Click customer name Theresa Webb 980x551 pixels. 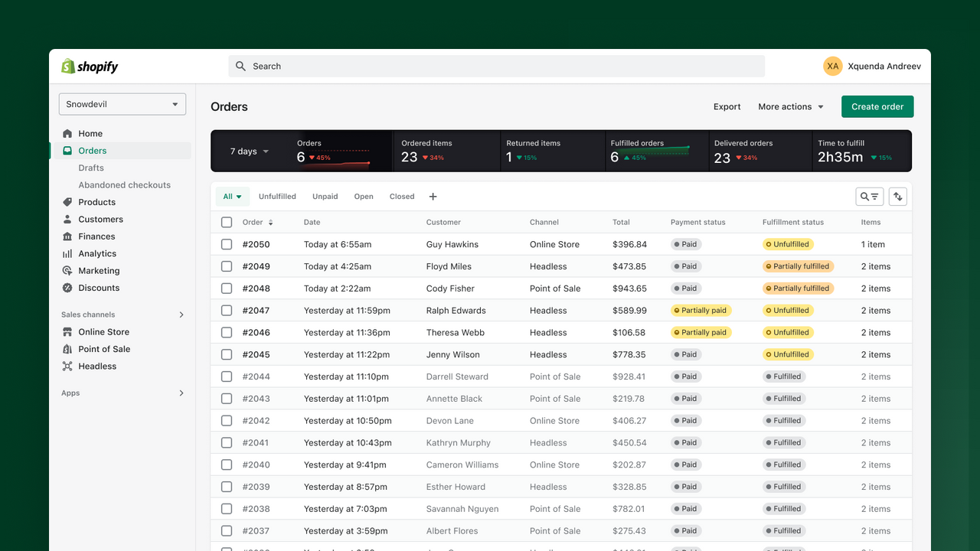(x=456, y=333)
